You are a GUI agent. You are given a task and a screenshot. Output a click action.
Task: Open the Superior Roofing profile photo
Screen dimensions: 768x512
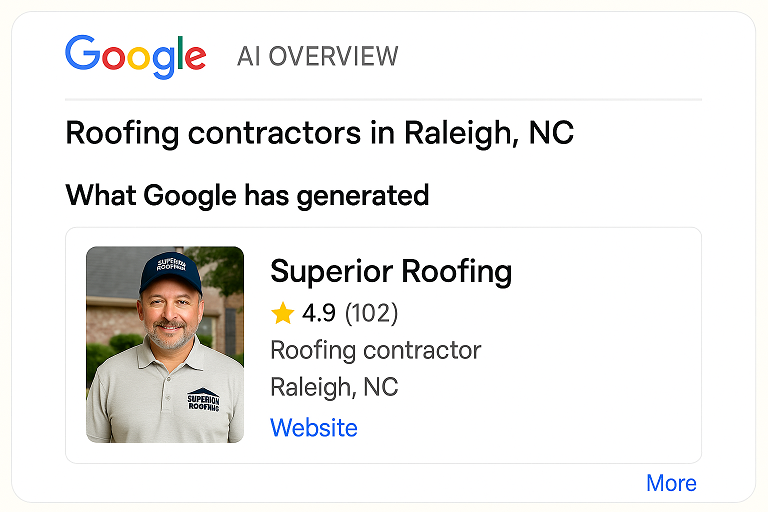coord(165,344)
